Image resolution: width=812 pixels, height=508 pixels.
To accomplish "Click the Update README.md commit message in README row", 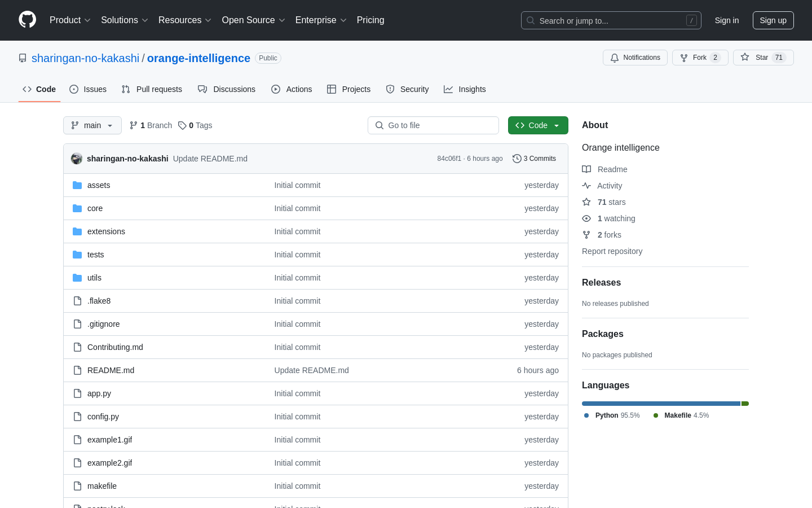I will tap(311, 370).
